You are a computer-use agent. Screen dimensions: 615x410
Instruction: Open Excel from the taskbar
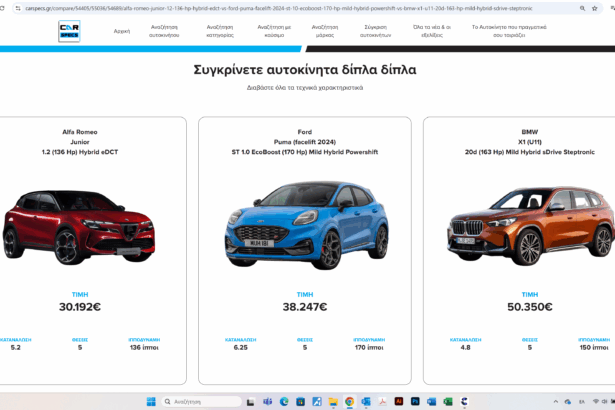click(x=447, y=401)
